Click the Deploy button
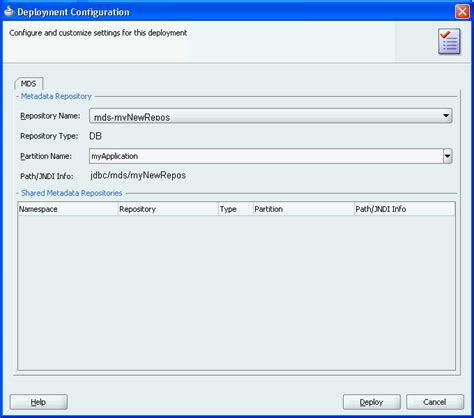Image resolution: width=474 pixels, height=418 pixels. coord(372,402)
